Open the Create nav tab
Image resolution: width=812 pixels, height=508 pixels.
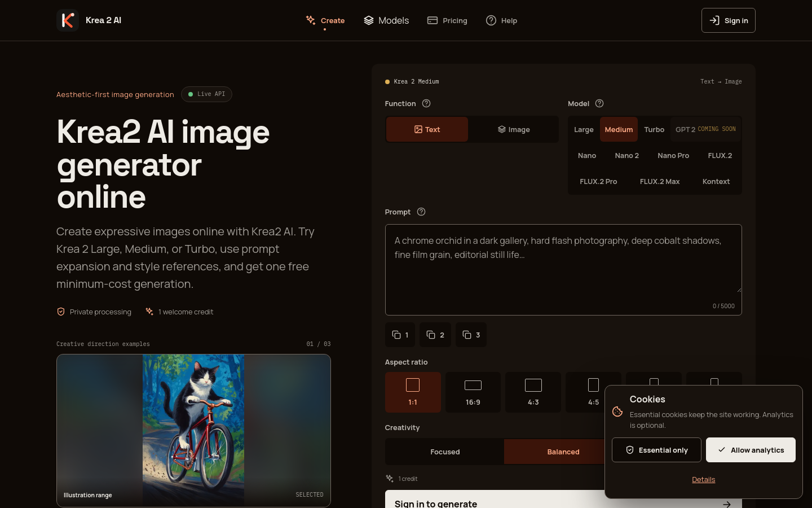(x=325, y=20)
